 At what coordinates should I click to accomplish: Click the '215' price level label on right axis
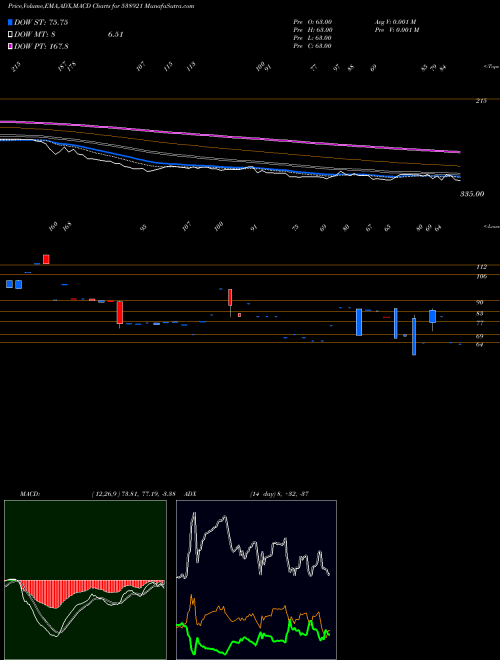click(x=481, y=101)
